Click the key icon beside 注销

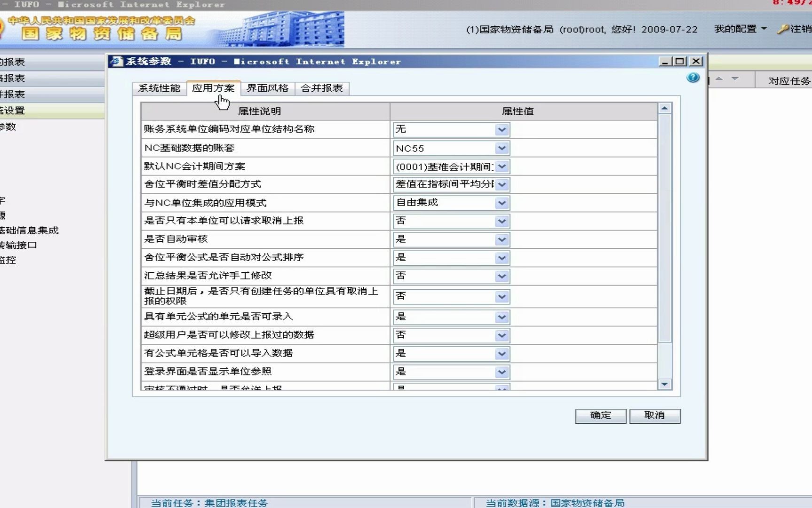(782, 29)
